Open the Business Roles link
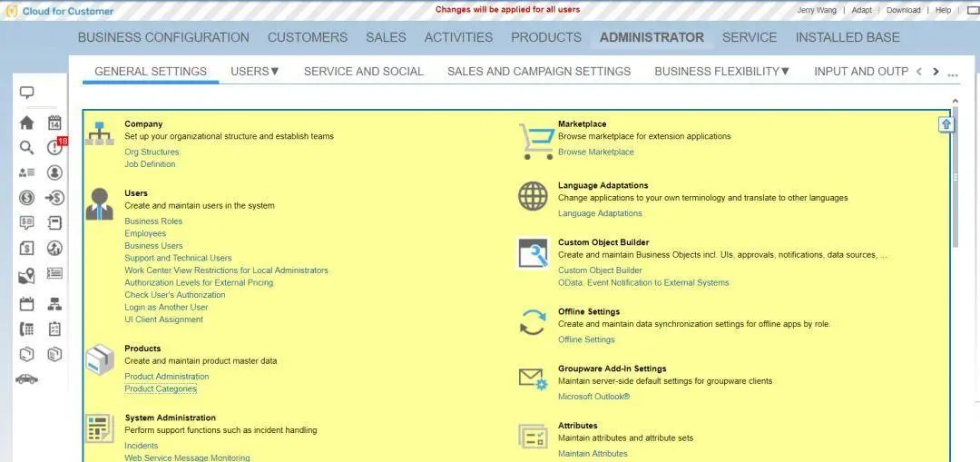The width and height of the screenshot is (980, 462). click(x=153, y=221)
